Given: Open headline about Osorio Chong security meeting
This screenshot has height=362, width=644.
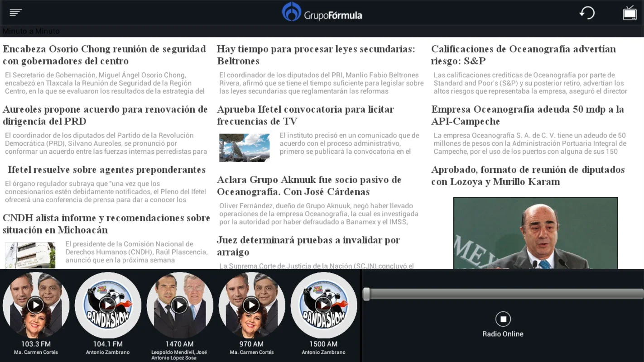Looking at the screenshot, I should [105, 55].
